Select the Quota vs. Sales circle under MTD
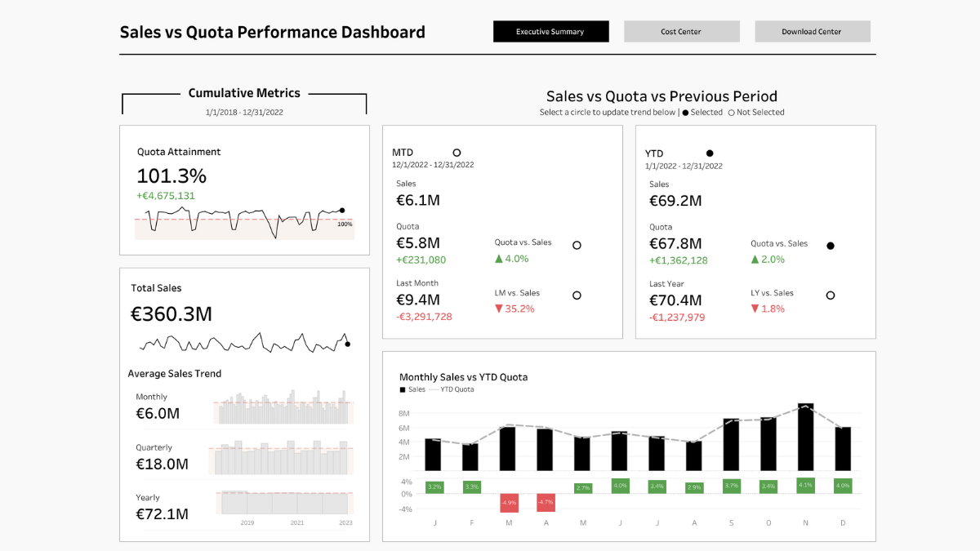This screenshot has width=980, height=551. [x=577, y=244]
